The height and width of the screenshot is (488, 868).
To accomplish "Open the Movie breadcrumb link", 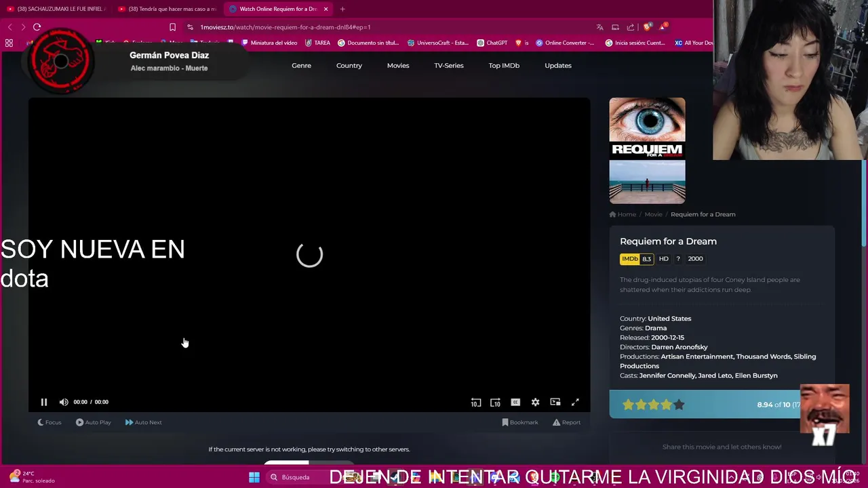I will pyautogui.click(x=653, y=214).
